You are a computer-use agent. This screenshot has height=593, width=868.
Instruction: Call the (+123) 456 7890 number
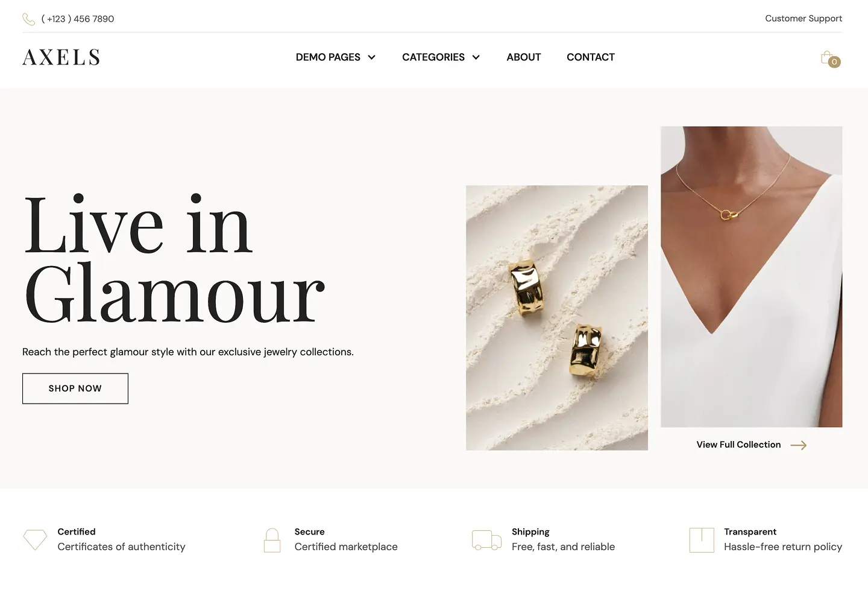click(78, 19)
